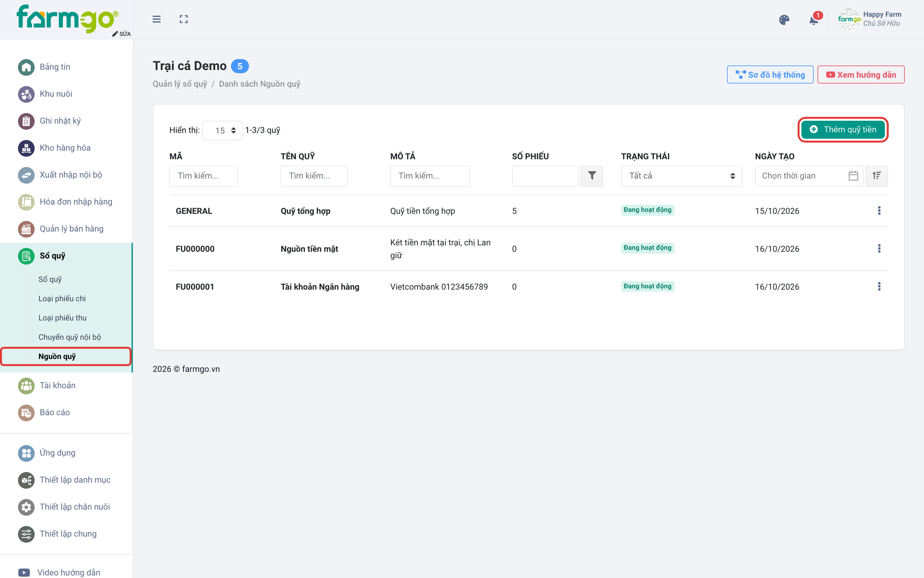The image size is (924, 578).
Task: Click the Tài khoản sidebar icon
Action: click(x=26, y=386)
